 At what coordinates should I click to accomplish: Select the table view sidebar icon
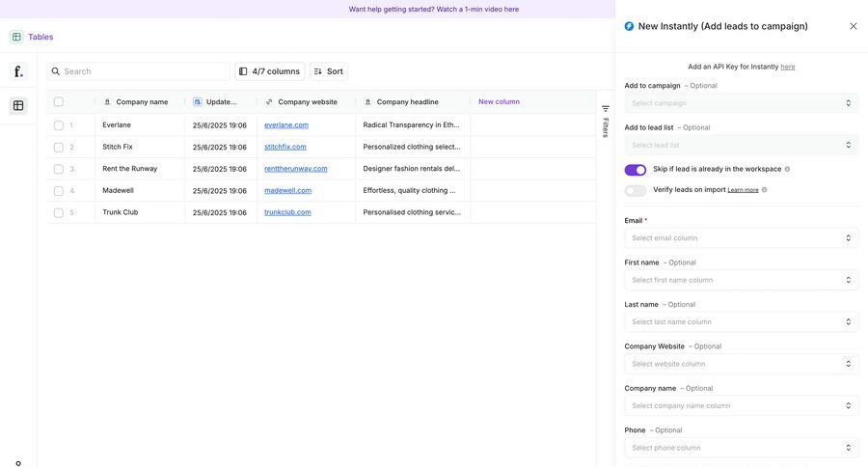tap(18, 105)
